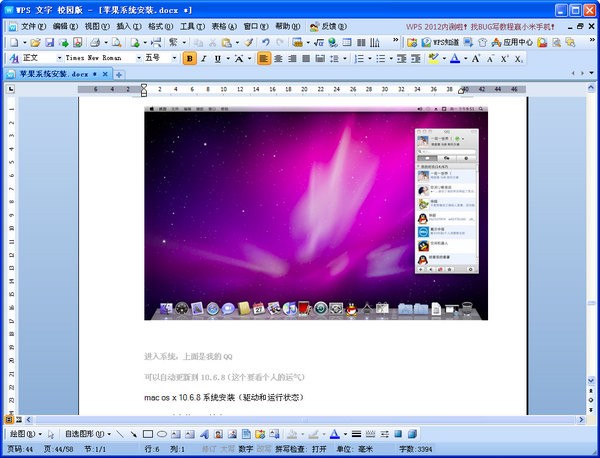This screenshot has width=600, height=458.
Task: Save the document with the floppy disk icon
Action: tap(49, 42)
